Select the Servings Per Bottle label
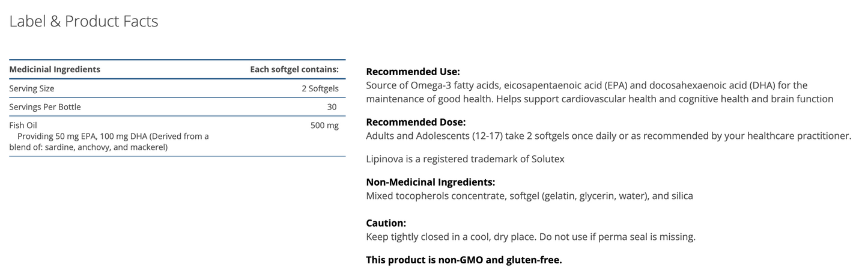868x279 pixels. (x=45, y=107)
